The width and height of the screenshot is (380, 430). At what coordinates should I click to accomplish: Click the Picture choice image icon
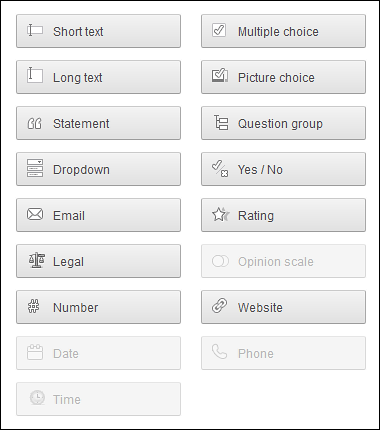pyautogui.click(x=220, y=76)
